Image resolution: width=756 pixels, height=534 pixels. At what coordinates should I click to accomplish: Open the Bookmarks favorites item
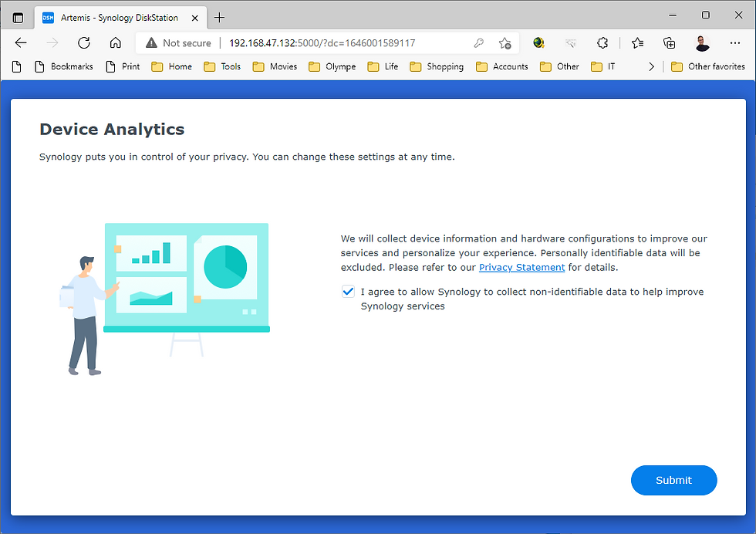coord(64,66)
